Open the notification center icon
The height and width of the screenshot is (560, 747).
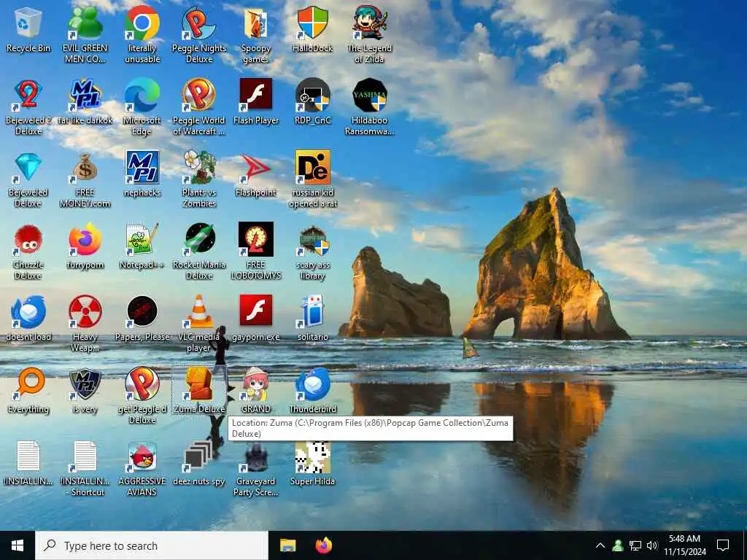pos(723,545)
